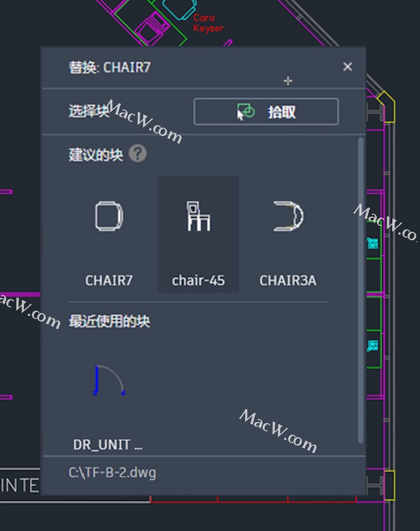The height and width of the screenshot is (531, 420).
Task: Select the yellow pentagon shape in drawing
Action: (x=386, y=106)
